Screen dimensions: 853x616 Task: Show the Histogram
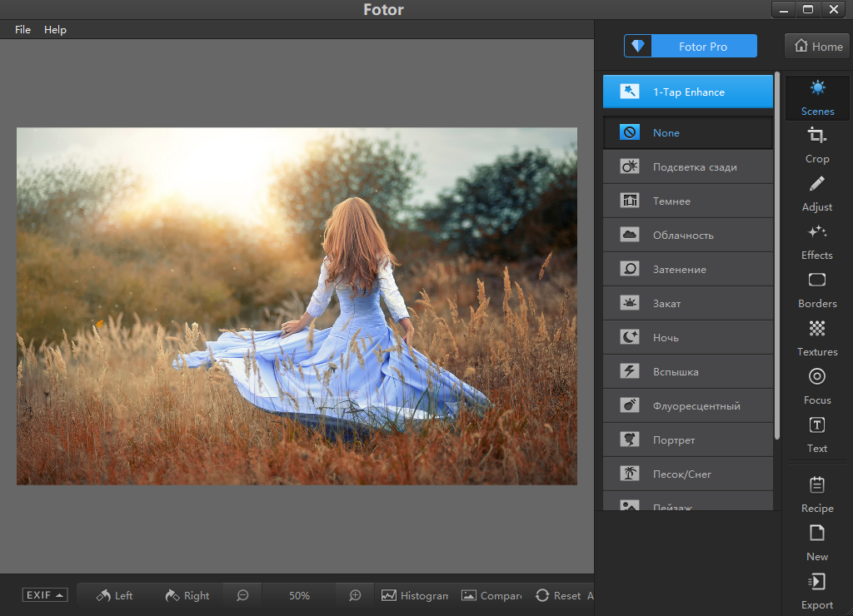[x=415, y=596]
